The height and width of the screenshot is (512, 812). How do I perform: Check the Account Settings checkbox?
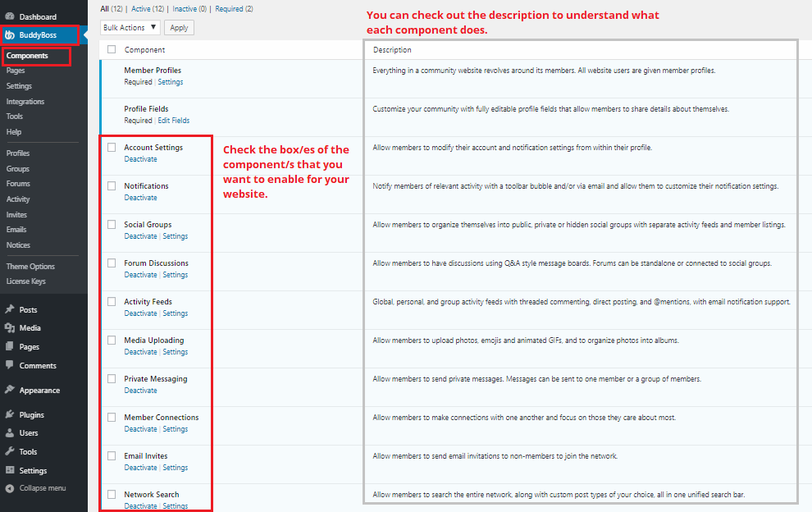[112, 147]
